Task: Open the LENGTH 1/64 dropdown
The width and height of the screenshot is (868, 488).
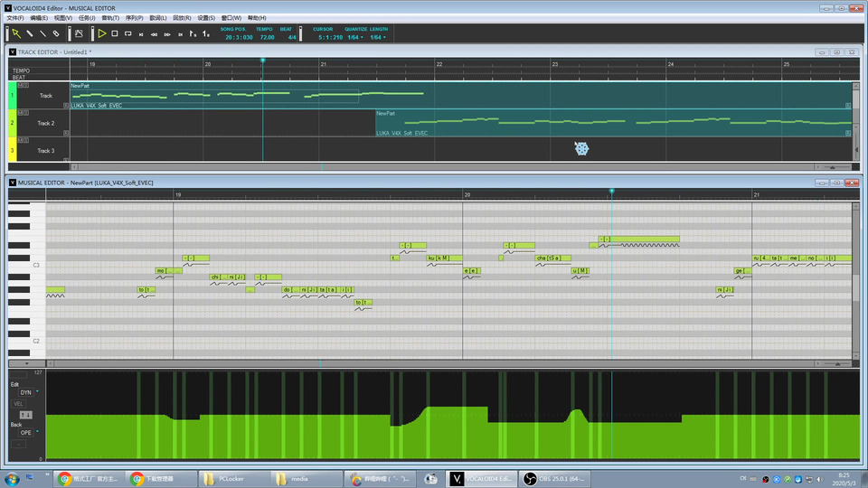Action: (378, 38)
